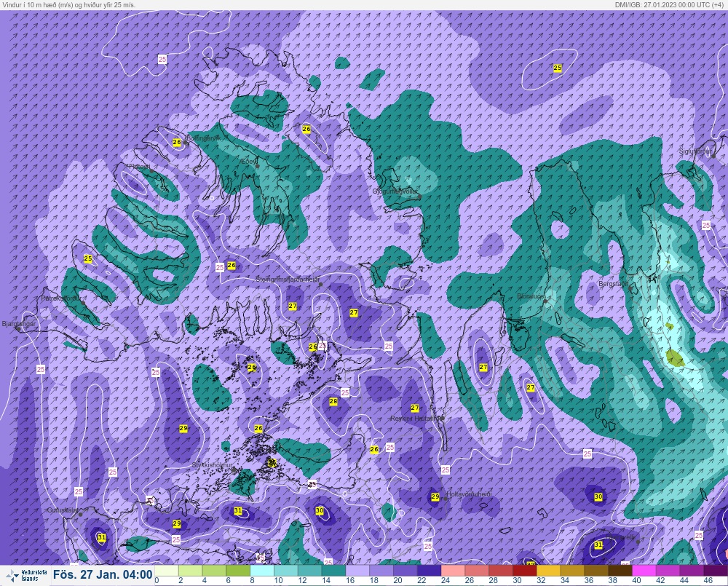Click the yellow gust value 28
The height and width of the screenshot is (586, 728).
[x=333, y=401]
